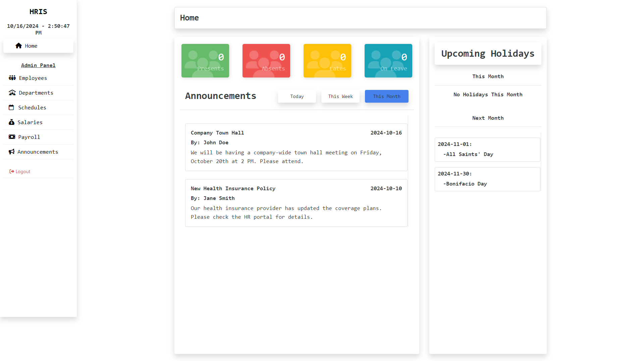Viewport: 644px width, 361px height.
Task: Click the Announcements megaphone icon
Action: [12, 152]
